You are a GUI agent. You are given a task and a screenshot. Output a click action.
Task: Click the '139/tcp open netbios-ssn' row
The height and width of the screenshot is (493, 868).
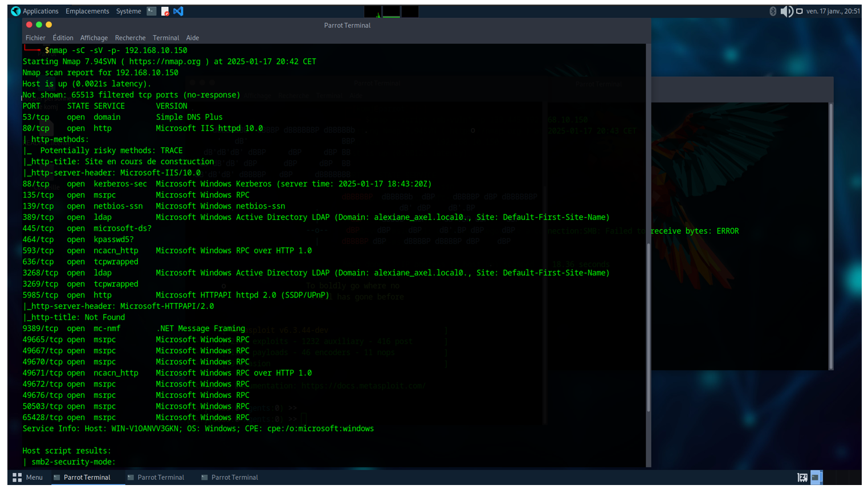coord(154,206)
